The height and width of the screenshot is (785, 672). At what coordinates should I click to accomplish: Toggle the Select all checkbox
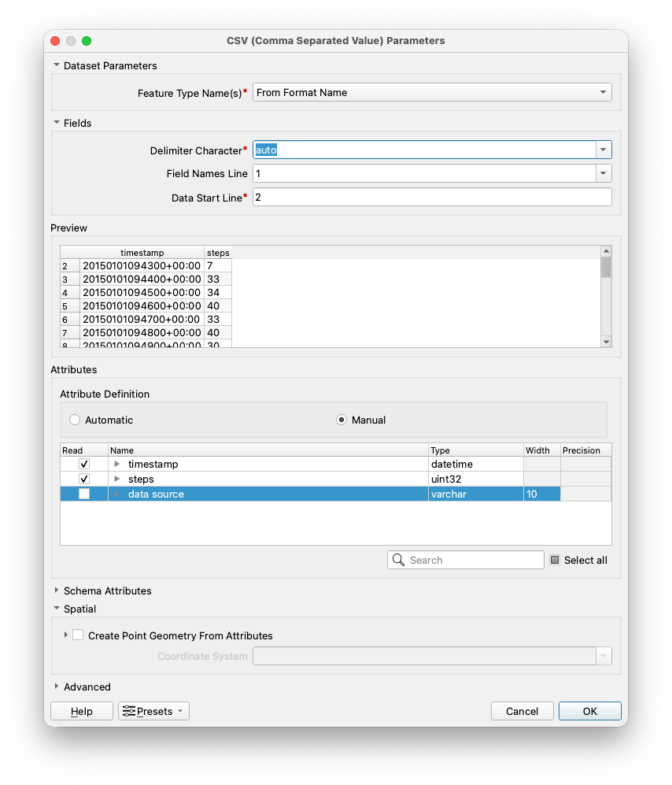tap(555, 560)
